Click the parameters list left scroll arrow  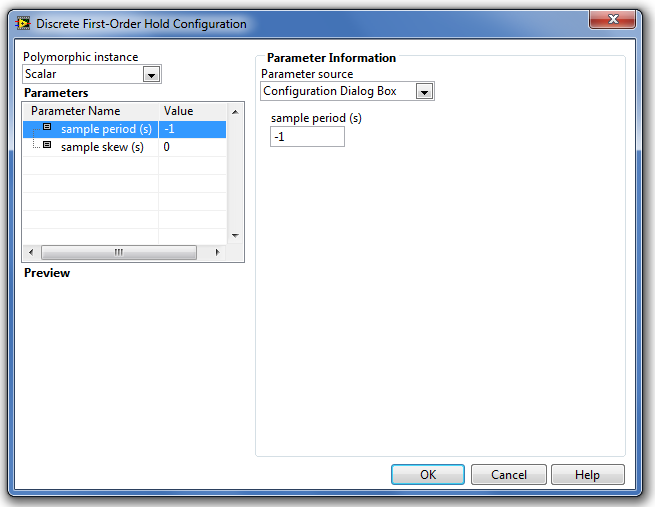click(x=31, y=252)
